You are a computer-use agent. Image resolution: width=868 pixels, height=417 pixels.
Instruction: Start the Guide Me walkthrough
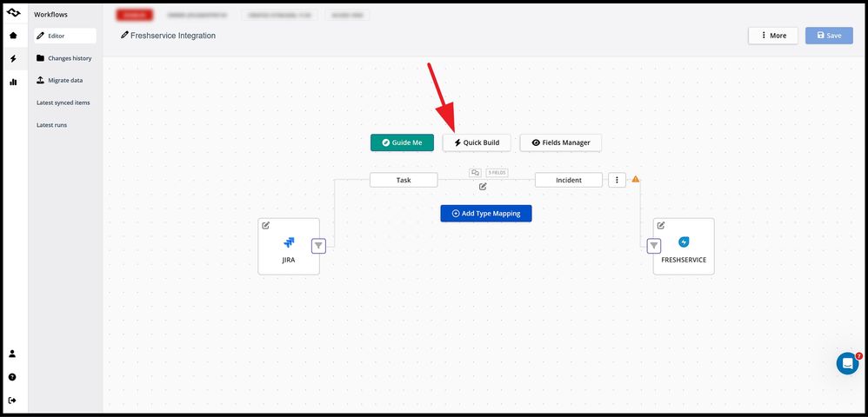click(x=402, y=142)
